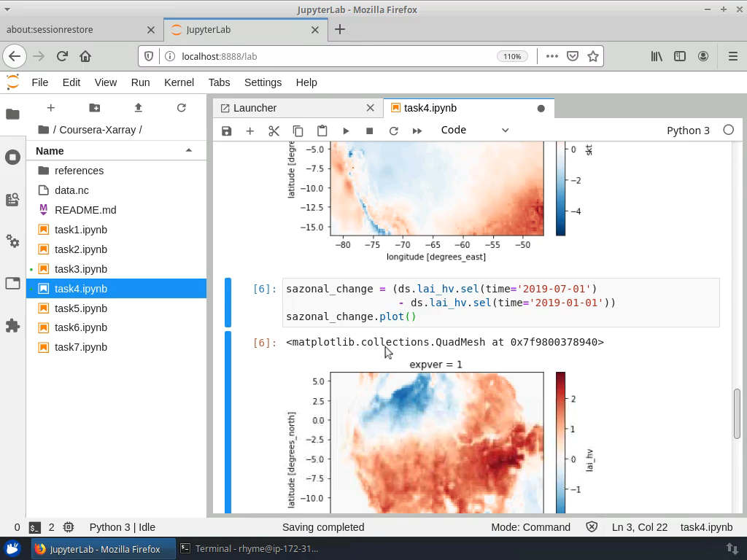Select task5.ipynb in the file browser

[x=80, y=308]
